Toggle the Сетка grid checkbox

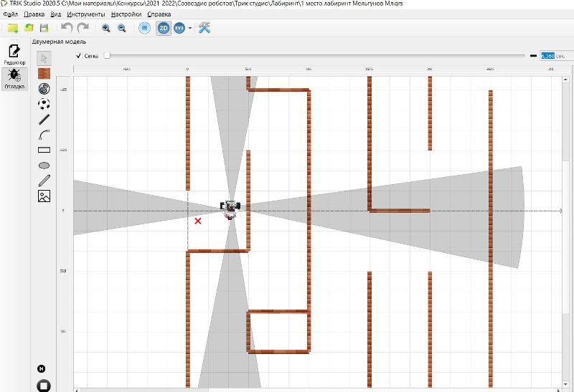79,55
